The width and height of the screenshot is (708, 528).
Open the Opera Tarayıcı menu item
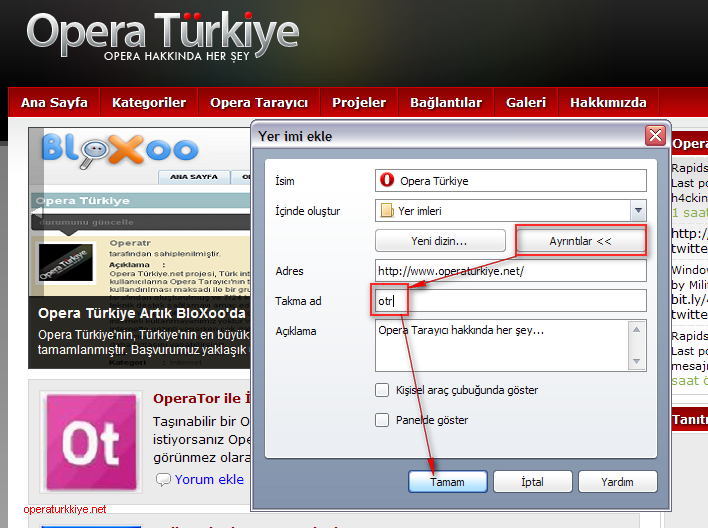pos(259,103)
